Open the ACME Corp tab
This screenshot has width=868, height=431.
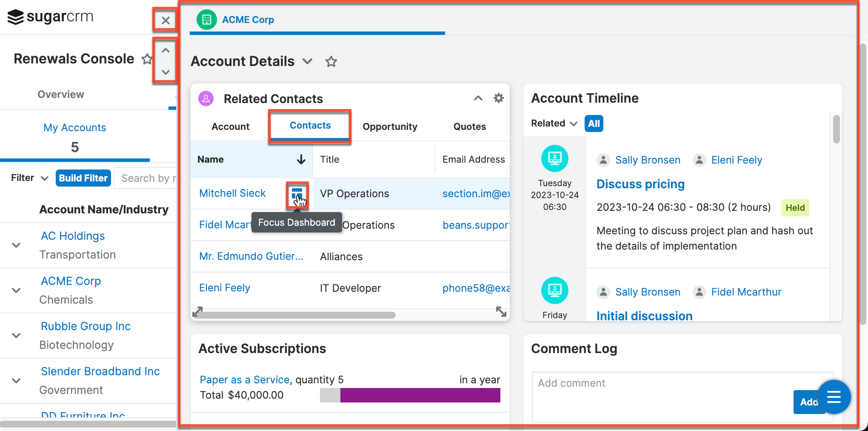(x=248, y=20)
